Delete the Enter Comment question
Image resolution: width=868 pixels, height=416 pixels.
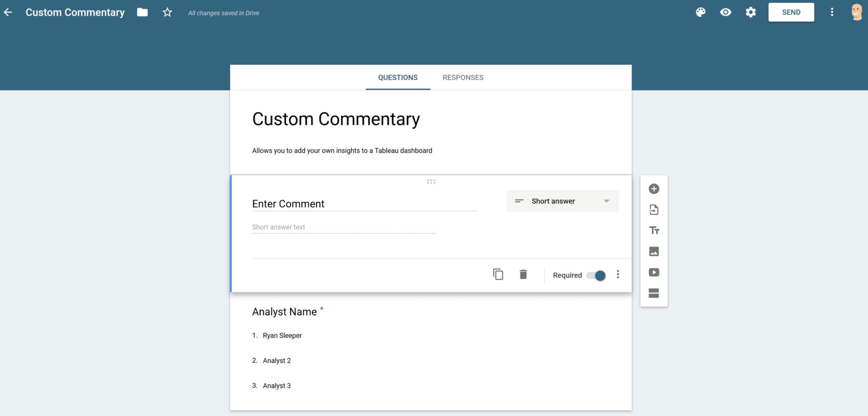tap(523, 275)
